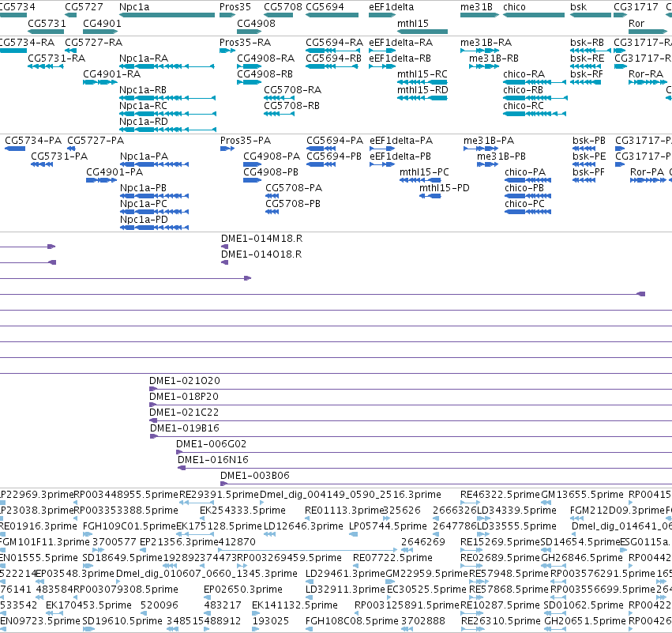The height and width of the screenshot is (633, 672).
Task: Click the DME1-016N16 clone label
Action: 213,459
